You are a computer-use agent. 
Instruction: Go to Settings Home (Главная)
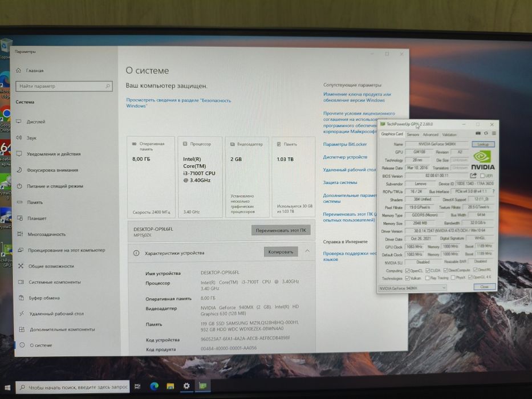(35, 71)
